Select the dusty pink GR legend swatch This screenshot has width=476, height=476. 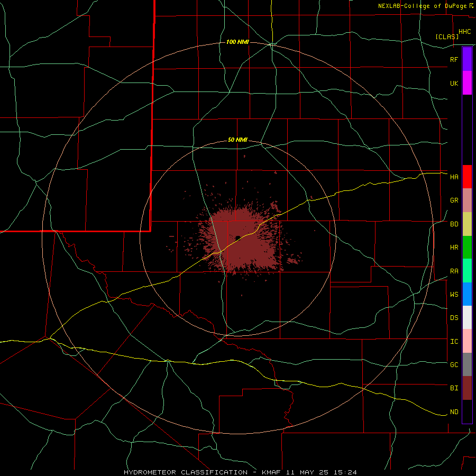tap(467, 200)
